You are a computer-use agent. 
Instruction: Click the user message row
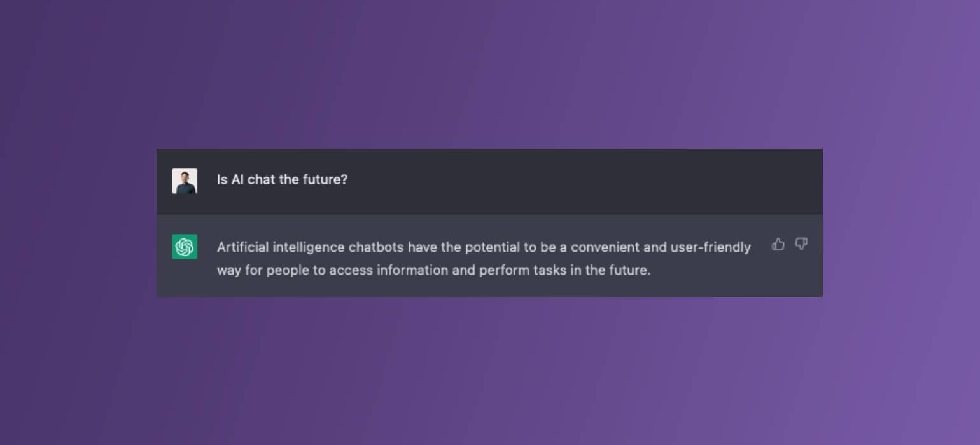click(490, 181)
